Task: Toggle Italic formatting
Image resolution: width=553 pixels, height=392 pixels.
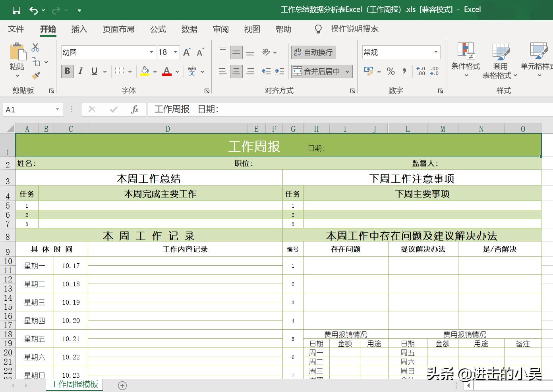Action: pyautogui.click(x=81, y=71)
